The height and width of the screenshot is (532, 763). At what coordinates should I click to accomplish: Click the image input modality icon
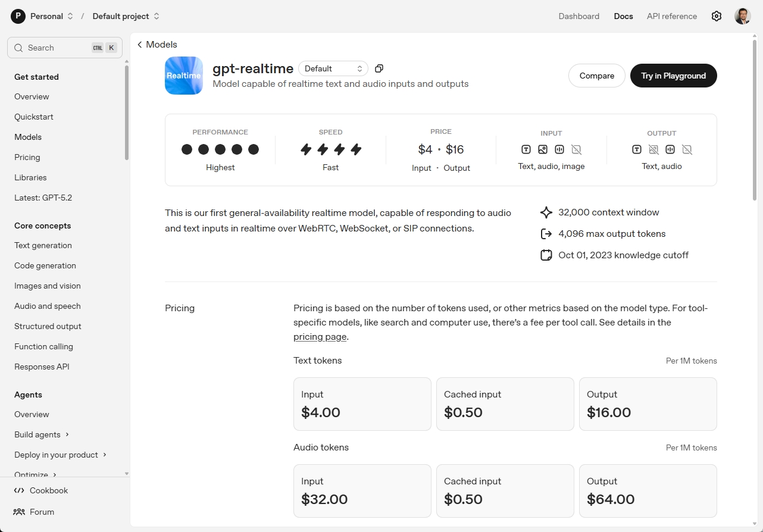(543, 149)
